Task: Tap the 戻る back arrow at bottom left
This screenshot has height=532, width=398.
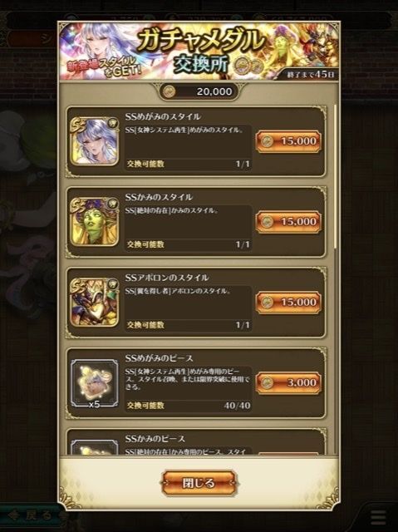Action: 29,515
